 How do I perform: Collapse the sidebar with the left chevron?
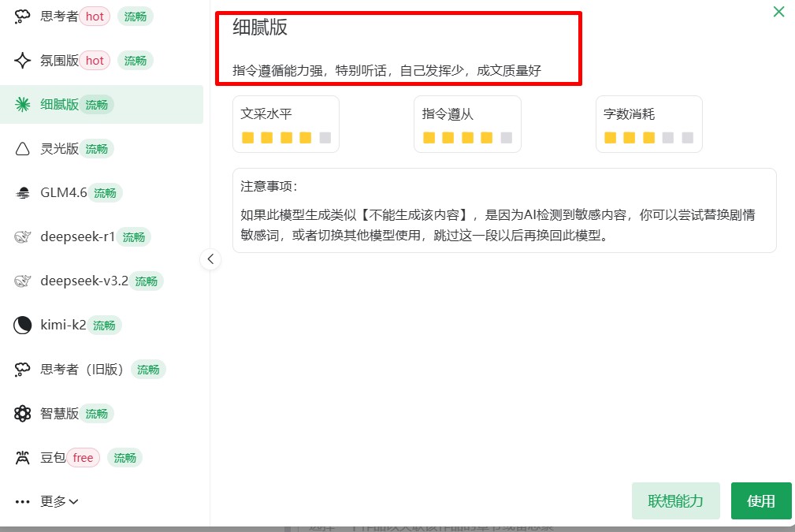210,259
